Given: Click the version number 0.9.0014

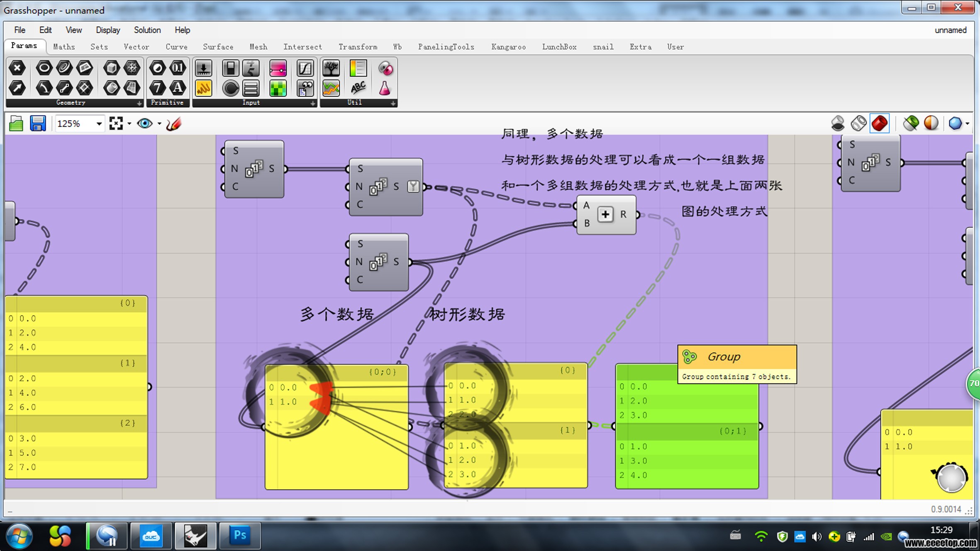Looking at the screenshot, I should click(946, 509).
